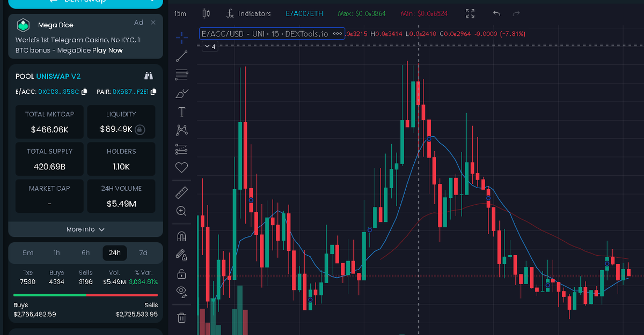Screen dimensions: 644x335
Task: Expand the More info section
Action: (x=85, y=229)
